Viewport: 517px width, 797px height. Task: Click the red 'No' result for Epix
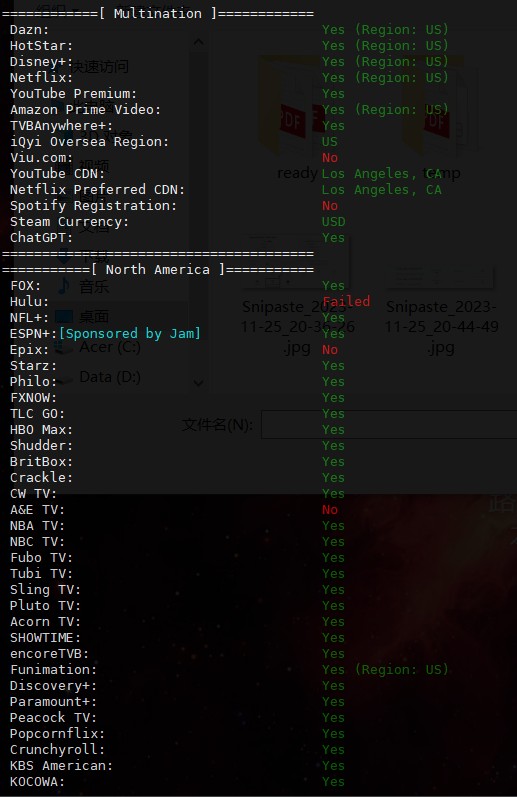pyautogui.click(x=329, y=350)
